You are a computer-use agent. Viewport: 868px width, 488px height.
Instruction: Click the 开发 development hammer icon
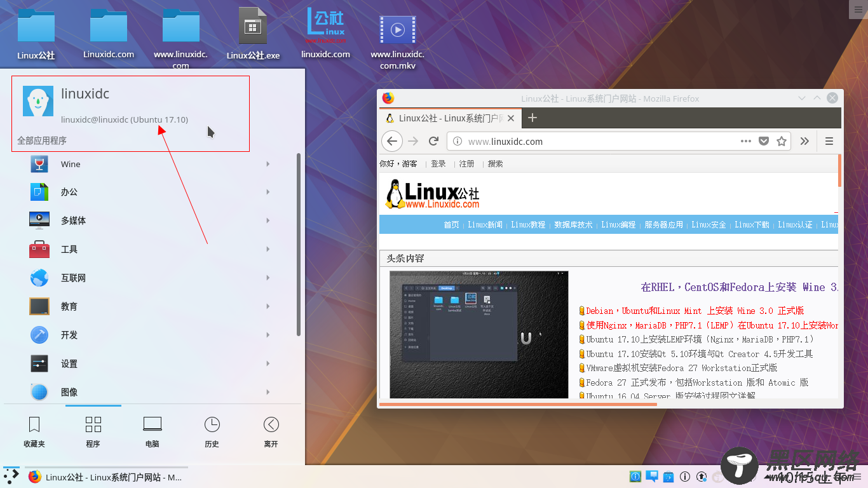click(x=39, y=335)
